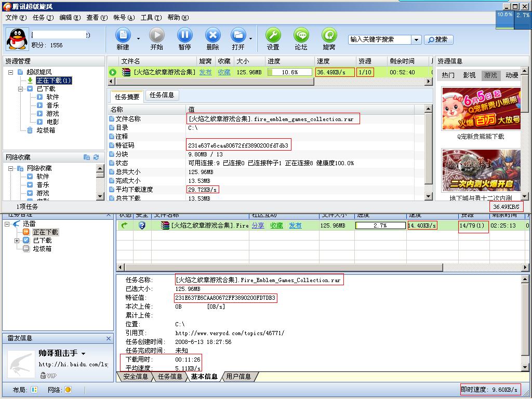Click the 10.6% progress bar
This screenshot has width=532, height=399.
[290, 72]
